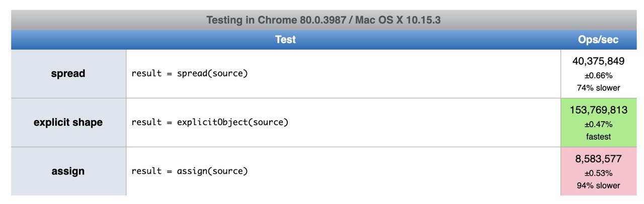
Task: Click the 8,583,577 ops/sec value
Action: [598, 159]
